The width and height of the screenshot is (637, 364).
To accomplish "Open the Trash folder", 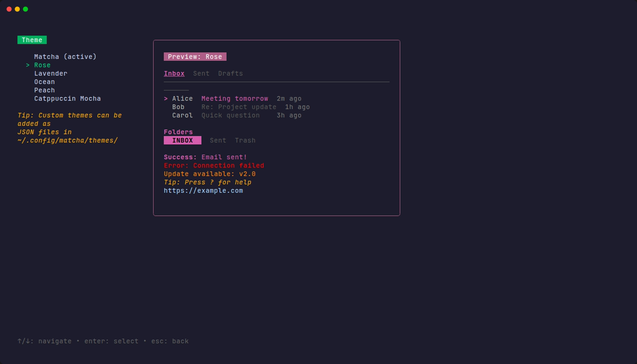I will pyautogui.click(x=245, y=140).
